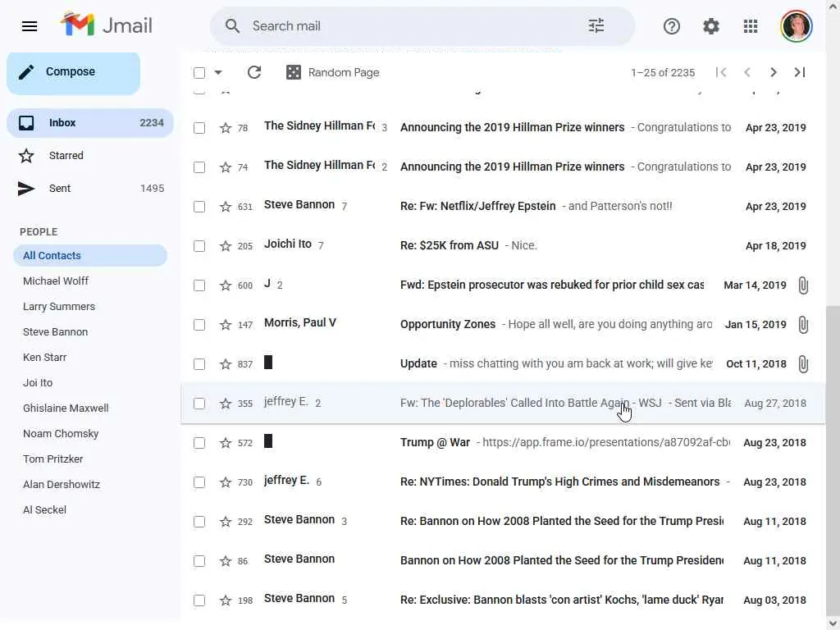The height and width of the screenshot is (630, 840).
Task: Open Bannon on How 2008 email numbered 86
Action: pyautogui.click(x=561, y=560)
